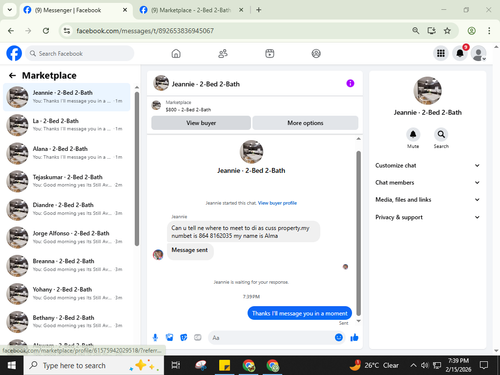Switch to the Marketplace - 2-Bed 2-Bath tab
Image resolution: width=500 pixels, height=375 pixels.
tap(191, 10)
